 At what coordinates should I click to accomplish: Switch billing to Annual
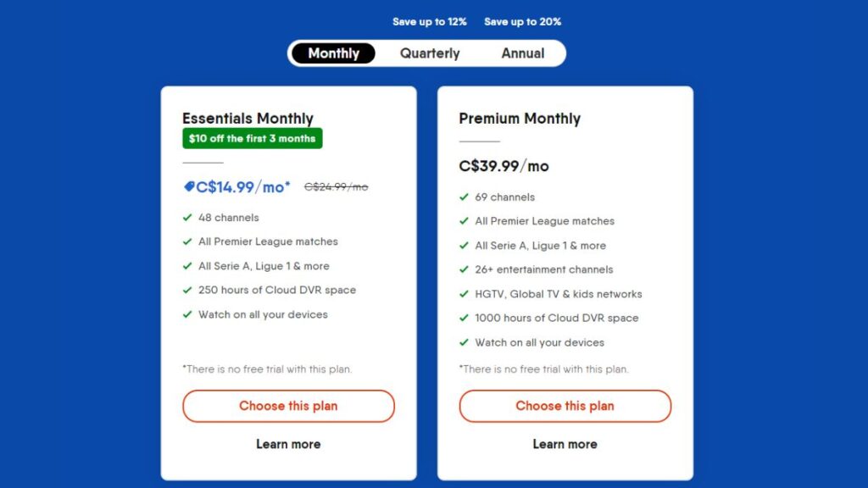(522, 53)
